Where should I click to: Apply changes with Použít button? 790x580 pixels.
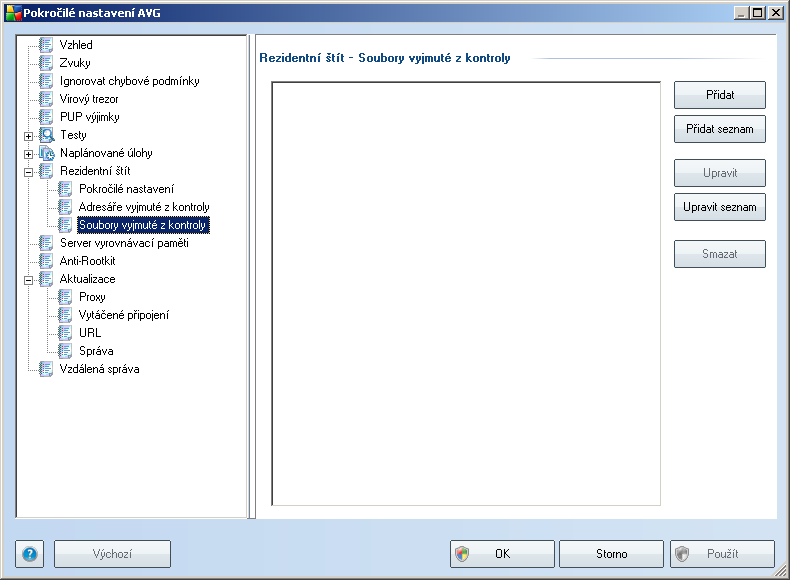pos(722,554)
